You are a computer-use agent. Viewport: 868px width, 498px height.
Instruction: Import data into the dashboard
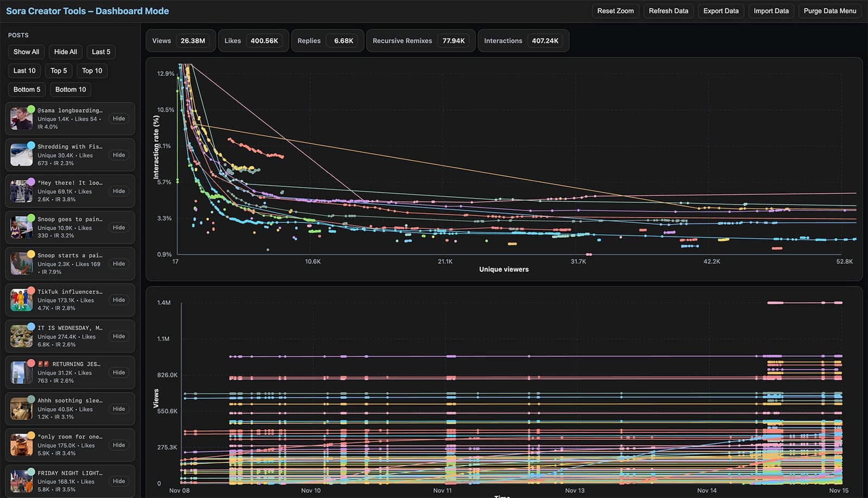point(771,11)
